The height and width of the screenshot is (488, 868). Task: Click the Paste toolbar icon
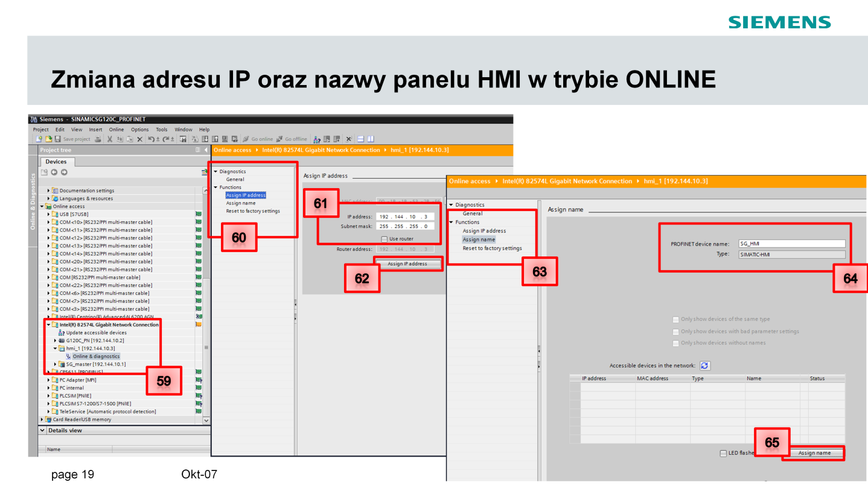tap(130, 139)
